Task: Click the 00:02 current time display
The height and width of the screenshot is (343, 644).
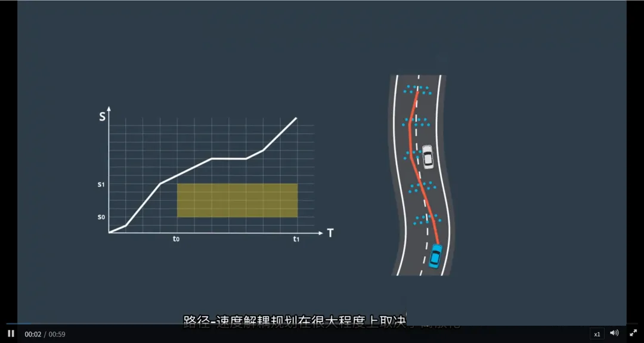Action: [x=33, y=334]
